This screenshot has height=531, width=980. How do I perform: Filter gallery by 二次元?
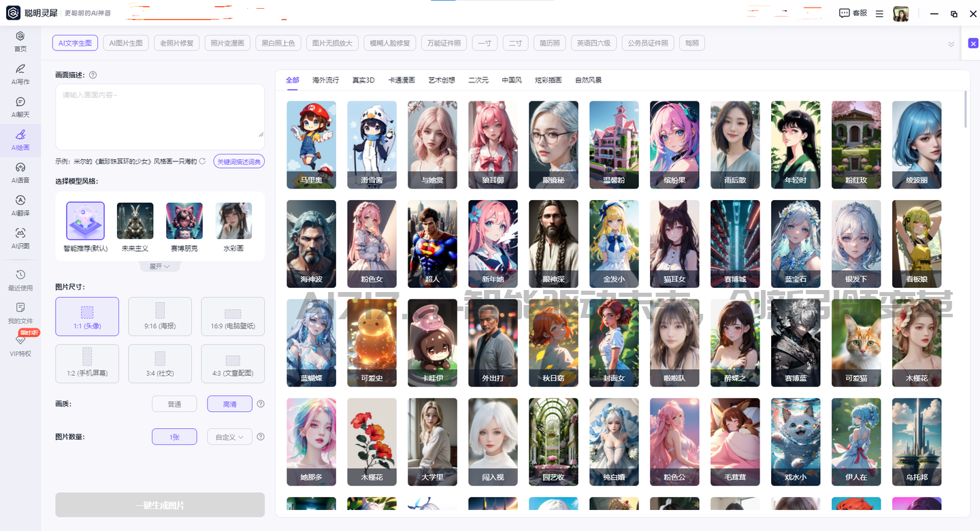click(478, 80)
